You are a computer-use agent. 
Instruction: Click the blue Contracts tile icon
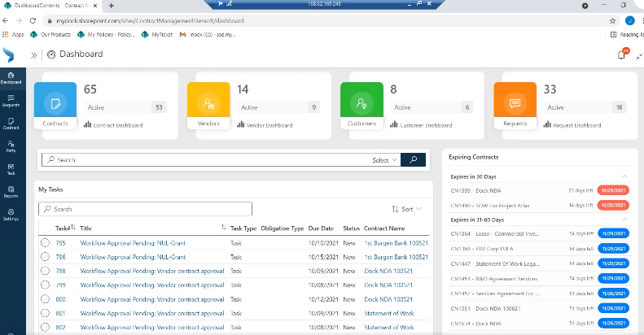point(55,103)
